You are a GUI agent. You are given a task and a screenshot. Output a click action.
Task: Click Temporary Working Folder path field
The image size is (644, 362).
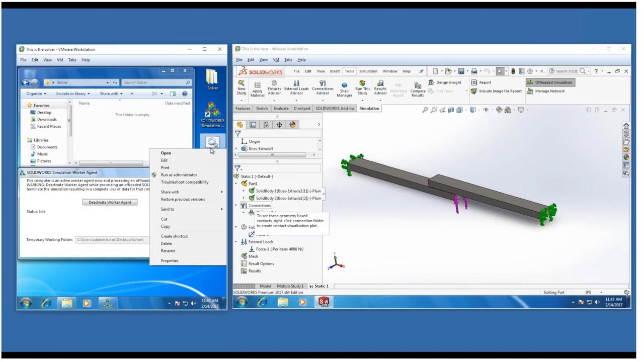(x=112, y=240)
